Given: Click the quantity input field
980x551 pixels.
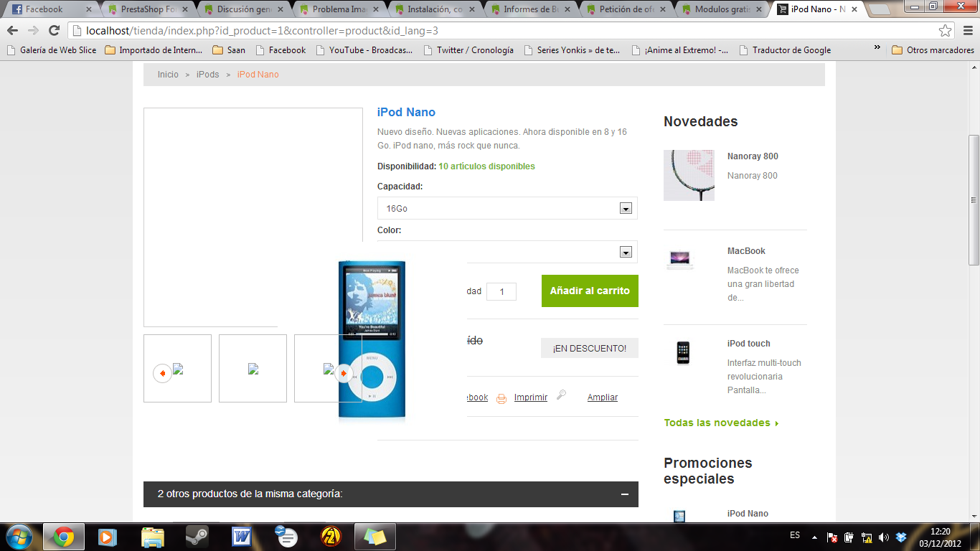Looking at the screenshot, I should 501,291.
